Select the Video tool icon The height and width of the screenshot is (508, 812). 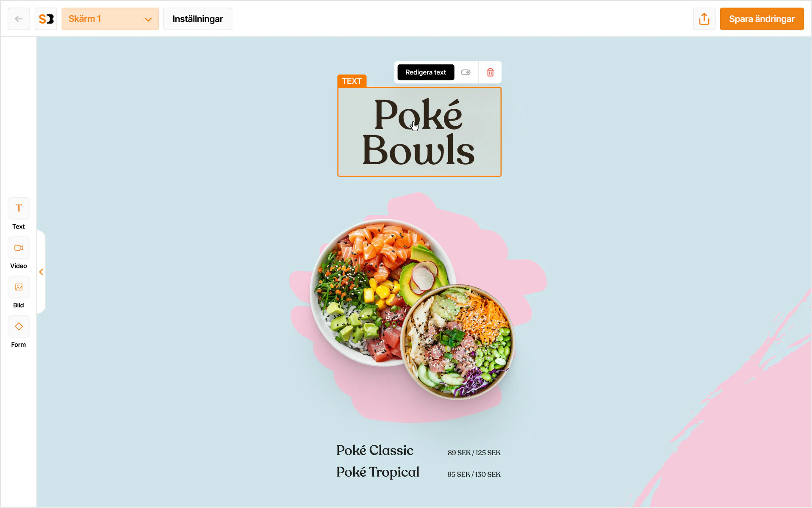[19, 248]
